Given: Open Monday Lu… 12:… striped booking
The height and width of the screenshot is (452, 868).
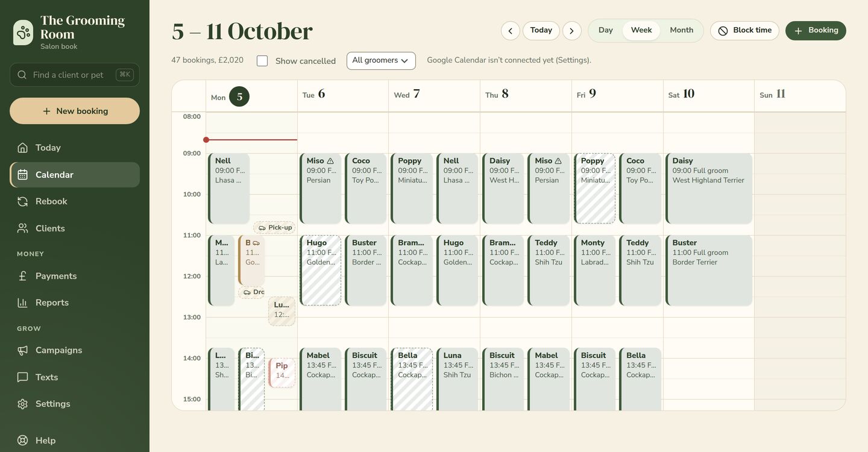Looking at the screenshot, I should pyautogui.click(x=282, y=312).
